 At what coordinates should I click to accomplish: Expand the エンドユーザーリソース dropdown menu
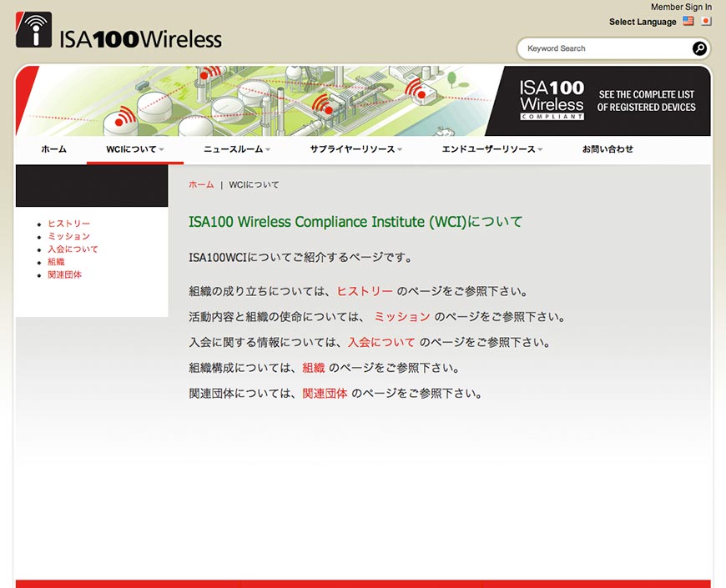point(492,149)
